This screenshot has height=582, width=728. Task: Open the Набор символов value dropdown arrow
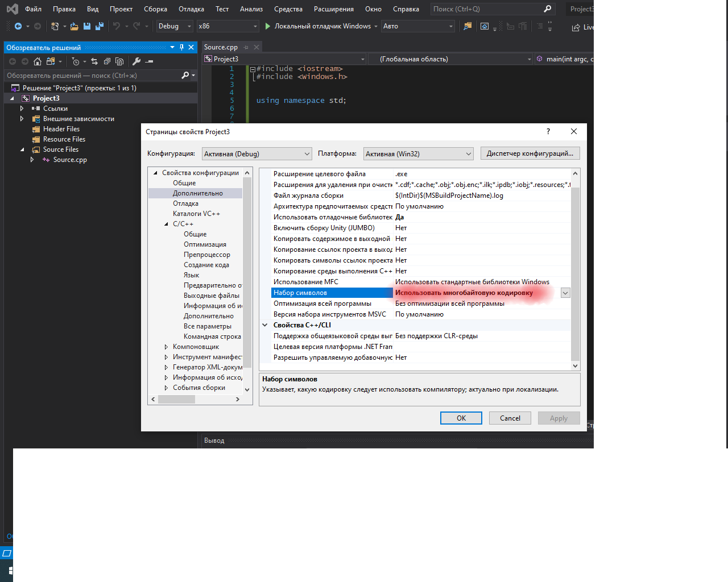point(565,293)
